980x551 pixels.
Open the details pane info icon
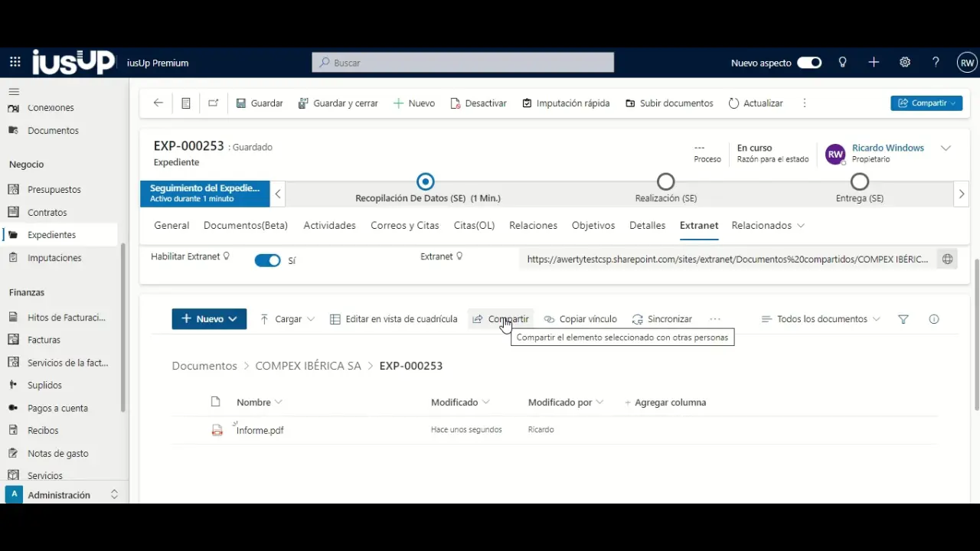[x=934, y=319]
